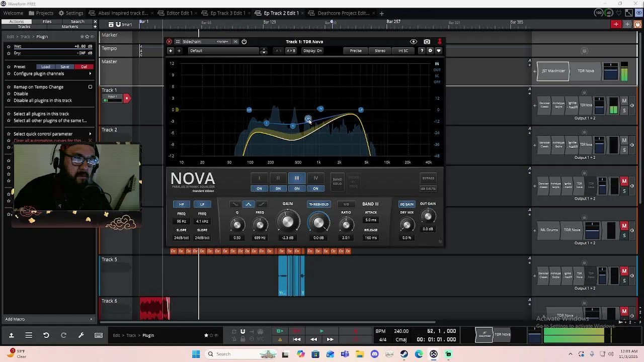
Task: Open the Welcome tab
Action: (13, 13)
